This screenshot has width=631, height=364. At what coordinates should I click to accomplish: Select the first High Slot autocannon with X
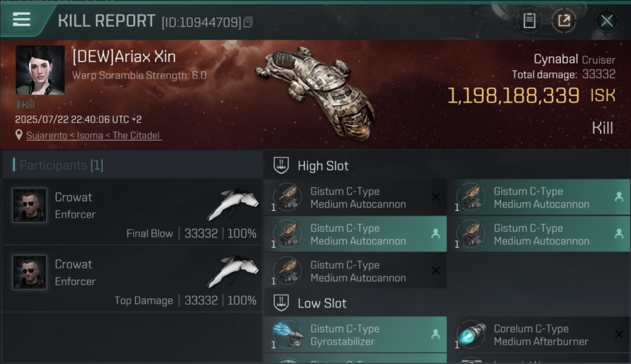[x=355, y=197]
